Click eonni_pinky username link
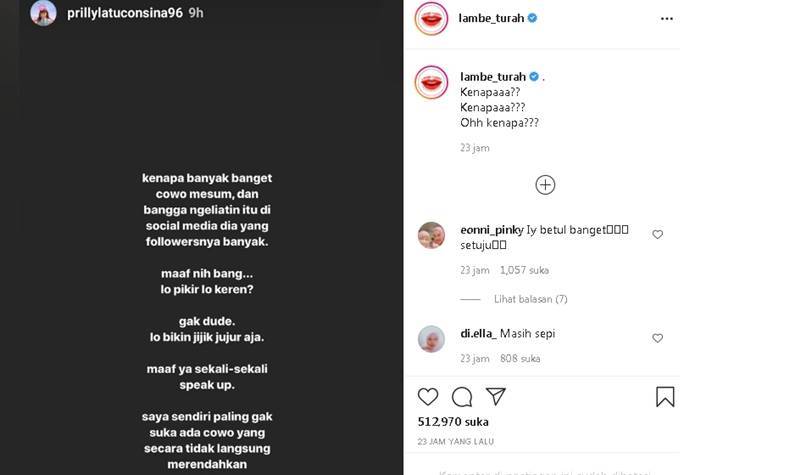Viewport: 800px width, 475px height. click(x=491, y=230)
